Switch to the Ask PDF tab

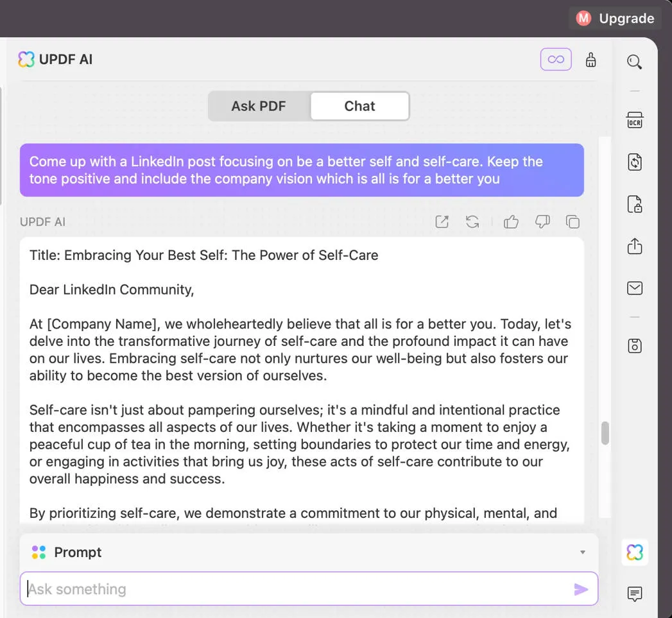(x=259, y=106)
